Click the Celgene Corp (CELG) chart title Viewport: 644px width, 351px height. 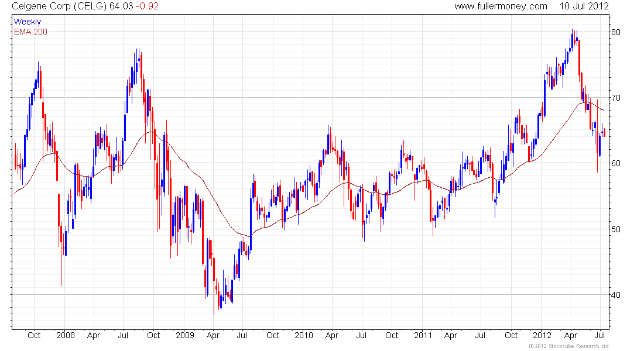60,6
